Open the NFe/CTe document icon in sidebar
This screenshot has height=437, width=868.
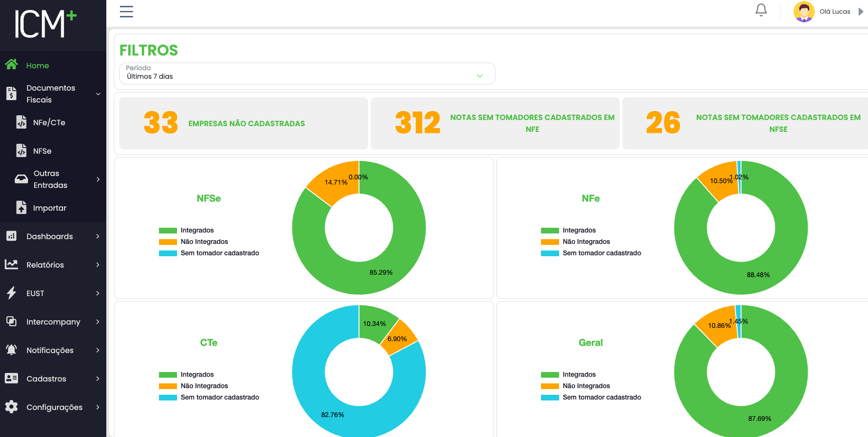(x=21, y=122)
